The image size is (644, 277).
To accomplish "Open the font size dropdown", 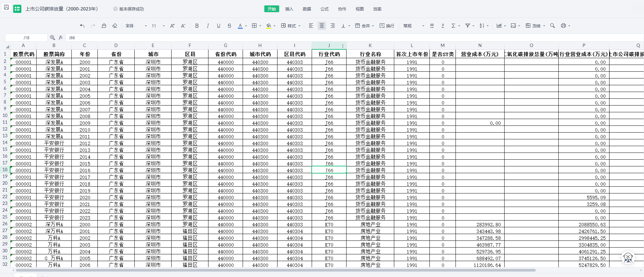I will click(x=158, y=26).
